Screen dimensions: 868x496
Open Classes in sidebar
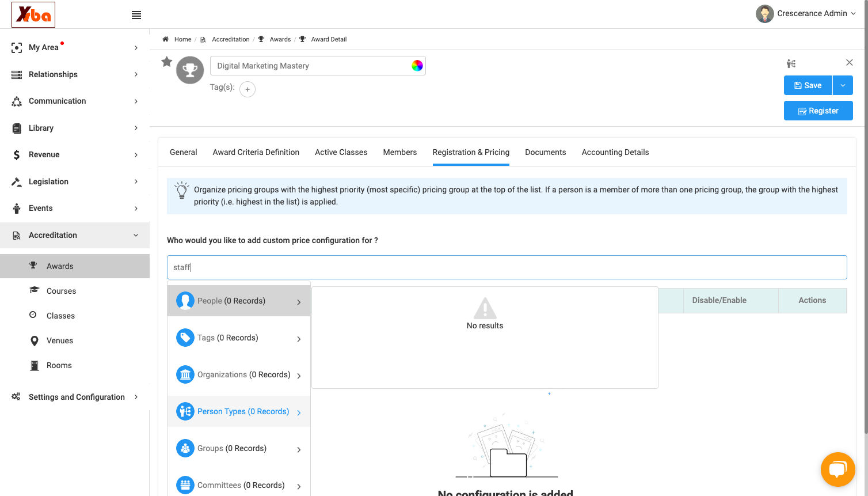point(75,316)
